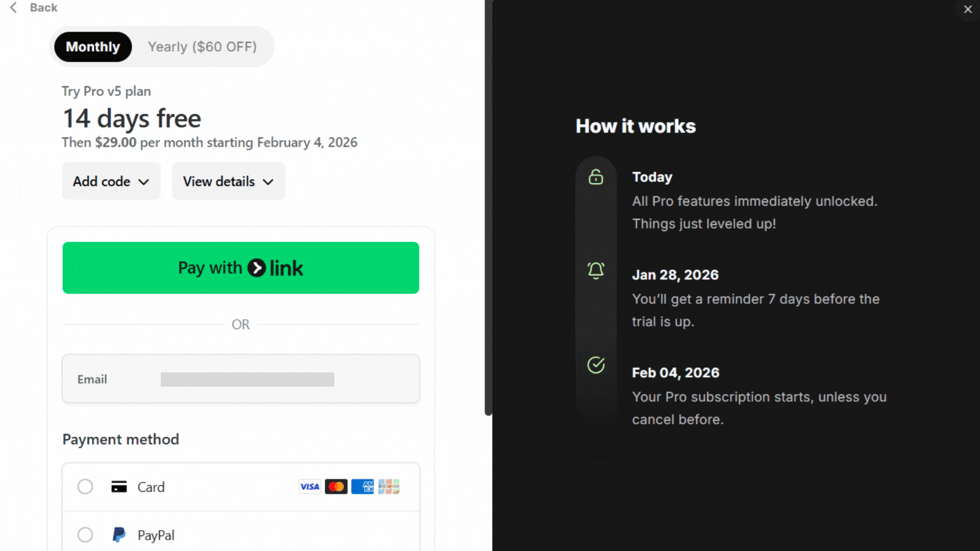Close the dialog with the X button
The height and width of the screenshot is (551, 980).
coord(967,9)
